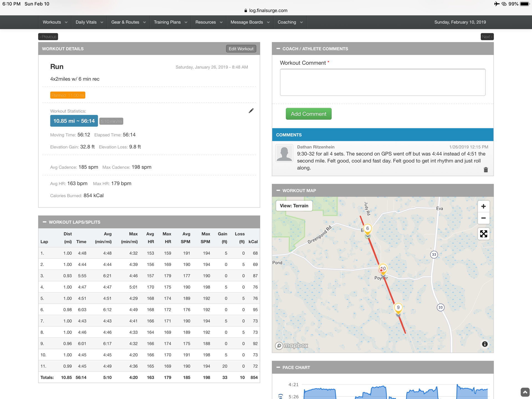Zoom in on the workout map

tap(483, 206)
